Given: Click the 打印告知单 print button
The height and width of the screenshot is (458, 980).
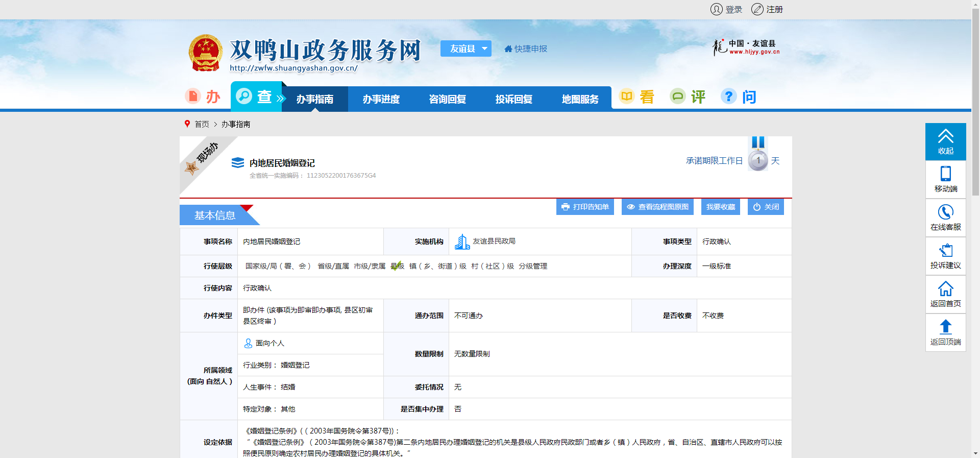Looking at the screenshot, I should 585,207.
